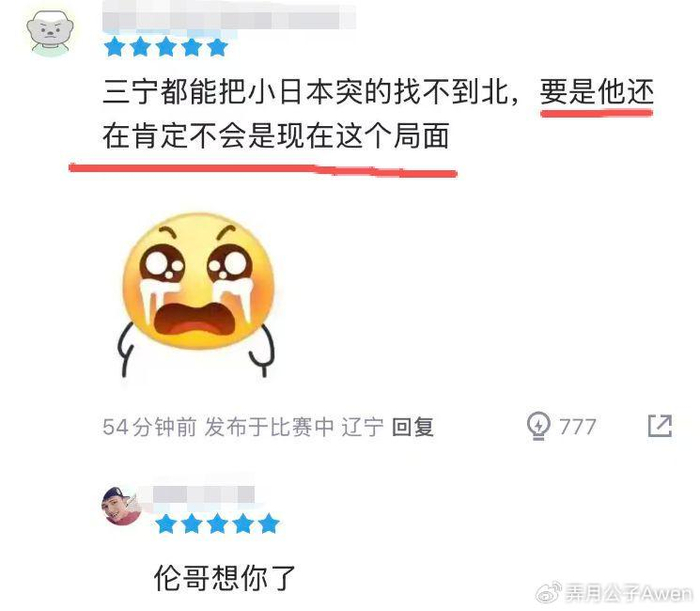This screenshot has height=611, width=700.
Task: Open the gray cartoon avatar profile
Action: [x=50, y=34]
